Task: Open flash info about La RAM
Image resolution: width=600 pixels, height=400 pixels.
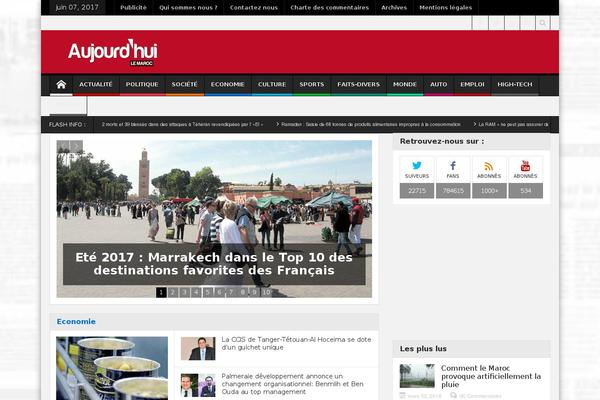Action: click(x=513, y=124)
